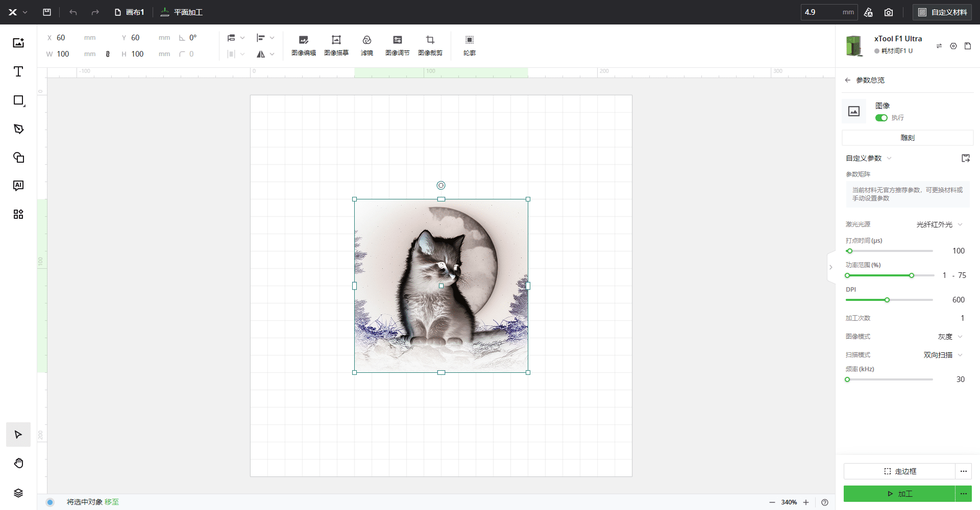Select the Pen vector tool
The width and height of the screenshot is (980, 510).
18,129
